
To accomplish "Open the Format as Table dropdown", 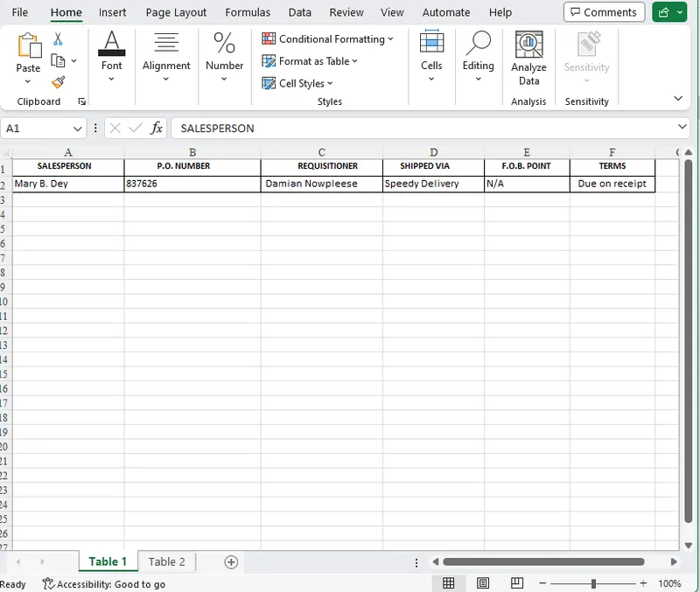I will click(x=310, y=61).
